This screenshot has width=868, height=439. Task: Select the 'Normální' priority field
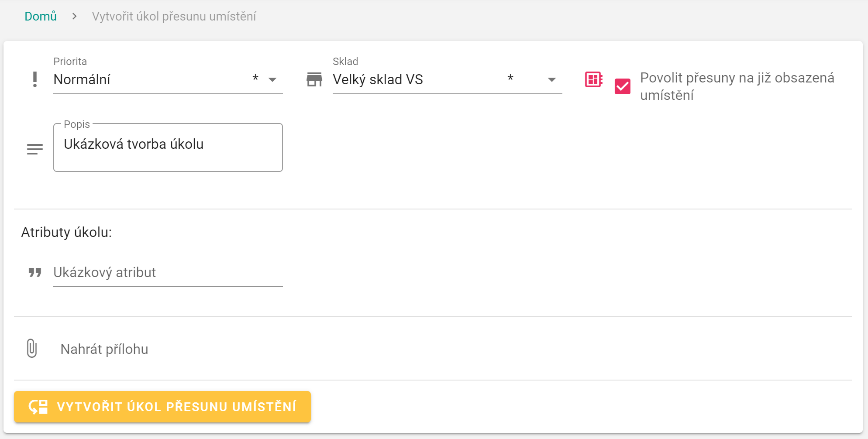(x=148, y=80)
